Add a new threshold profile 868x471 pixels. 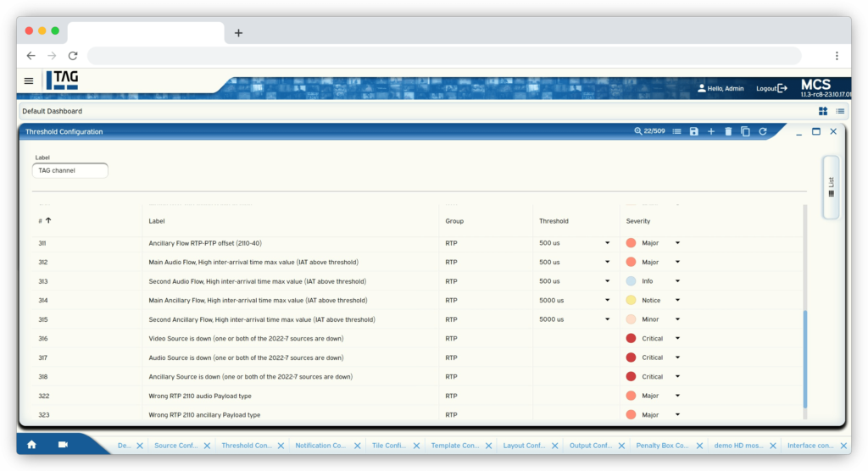(711, 131)
